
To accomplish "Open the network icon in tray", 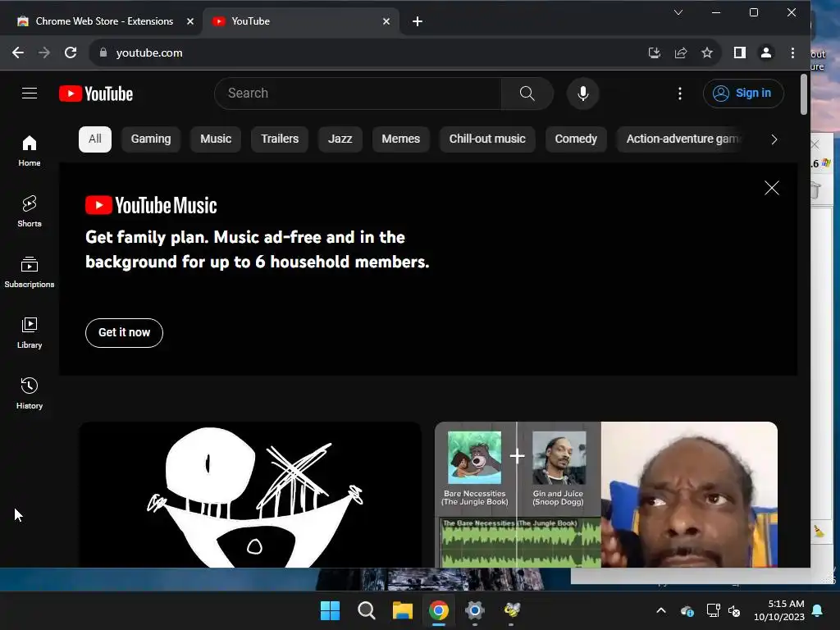I will (713, 610).
